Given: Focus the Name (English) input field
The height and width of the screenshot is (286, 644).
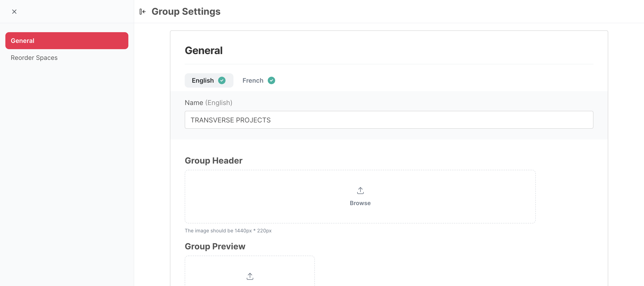Looking at the screenshot, I should click(389, 120).
